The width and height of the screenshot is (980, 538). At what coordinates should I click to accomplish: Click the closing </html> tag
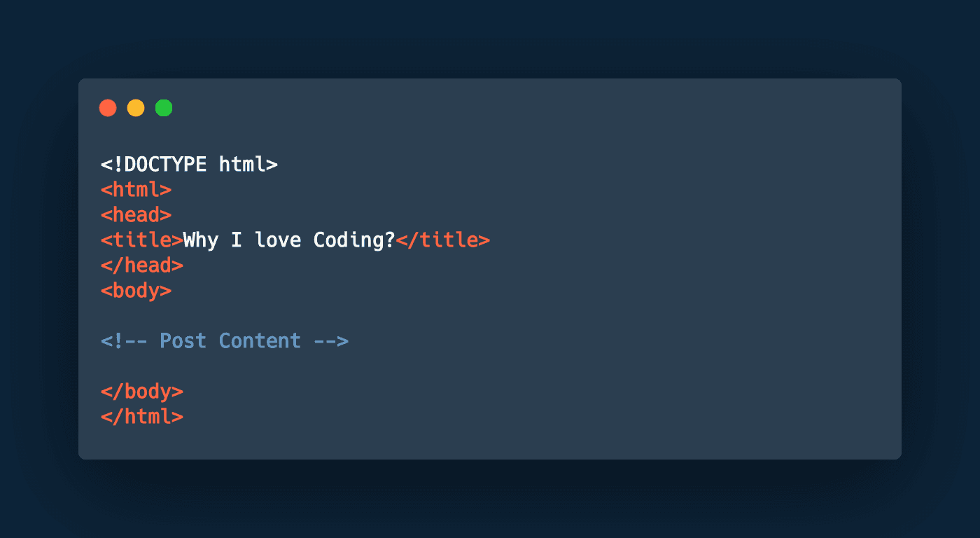[x=142, y=417]
